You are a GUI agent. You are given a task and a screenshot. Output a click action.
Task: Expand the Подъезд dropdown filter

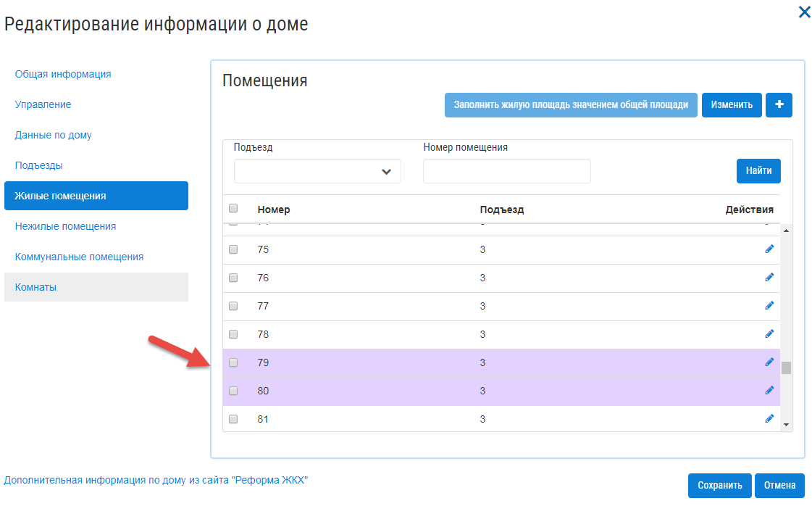[x=317, y=171]
